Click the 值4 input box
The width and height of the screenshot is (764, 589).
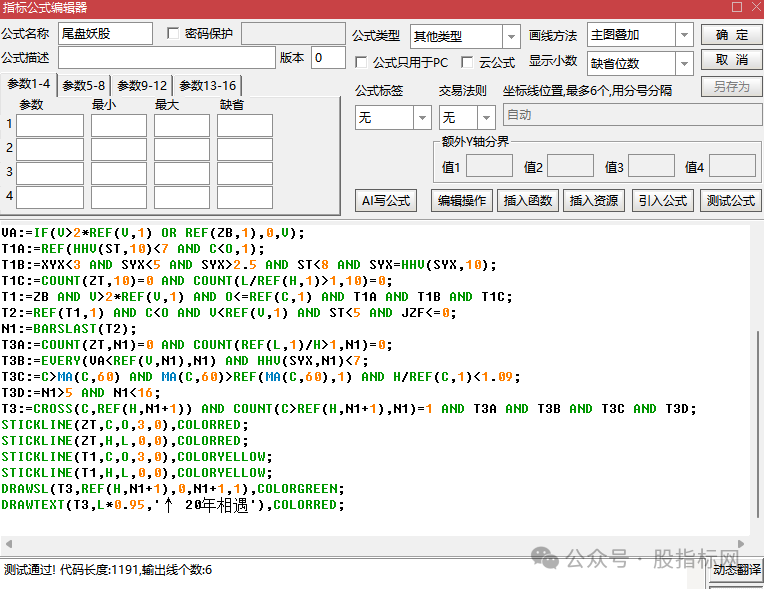tap(732, 167)
